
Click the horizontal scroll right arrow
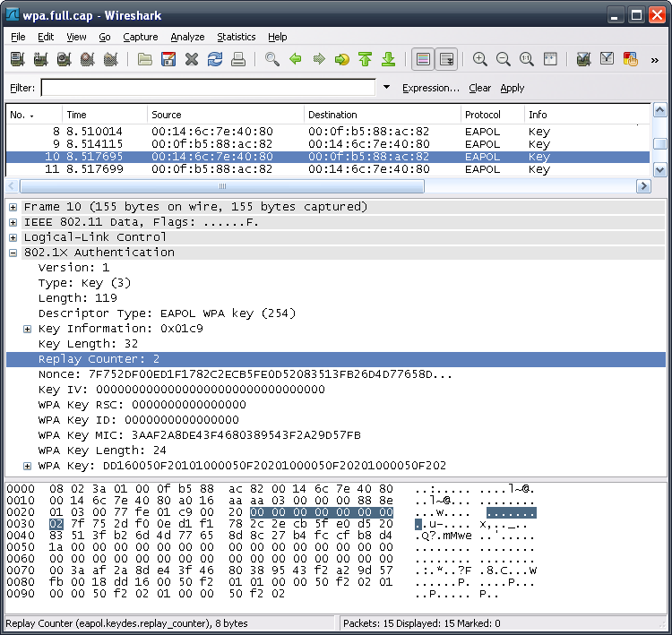click(643, 186)
